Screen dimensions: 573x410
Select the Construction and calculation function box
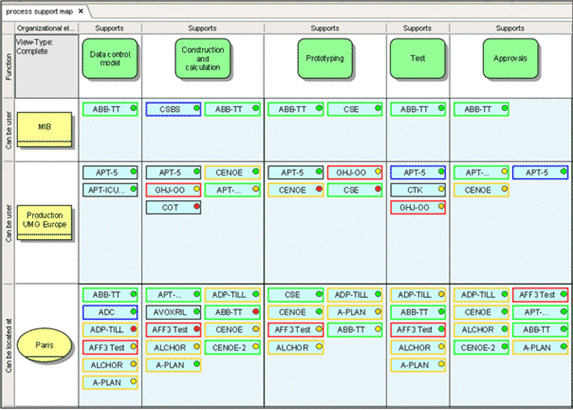tap(203, 58)
